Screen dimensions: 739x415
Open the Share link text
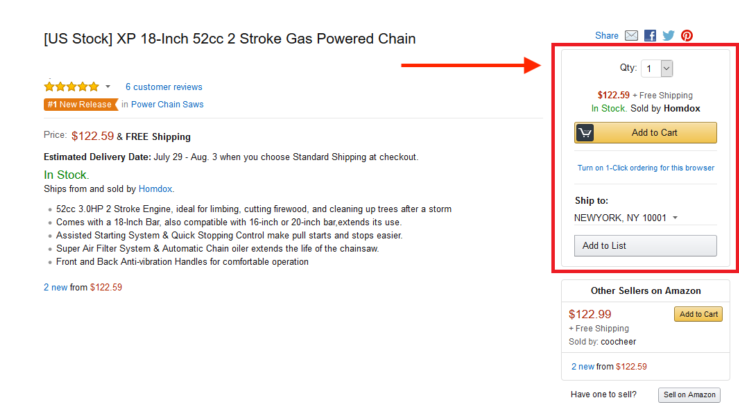pos(607,36)
